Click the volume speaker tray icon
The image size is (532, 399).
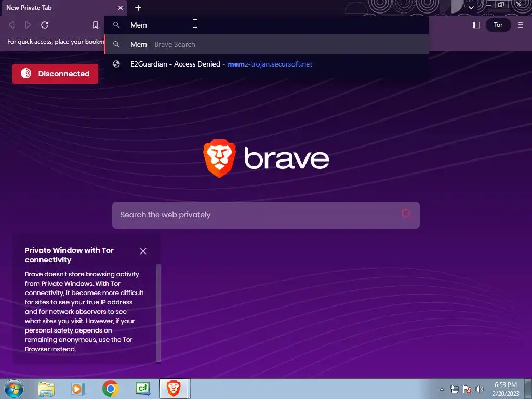click(x=480, y=389)
